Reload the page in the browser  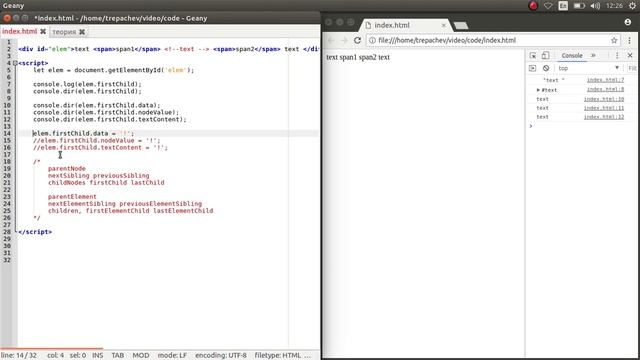[x=357, y=40]
